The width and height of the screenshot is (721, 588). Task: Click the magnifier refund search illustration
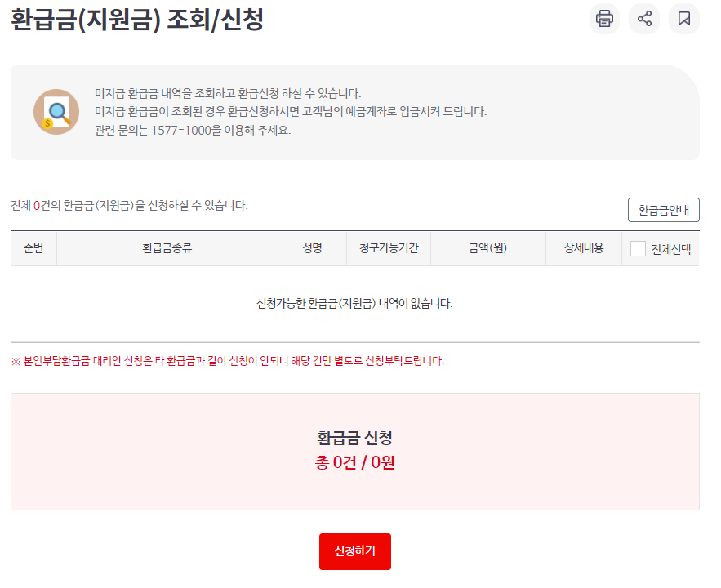coord(56,112)
